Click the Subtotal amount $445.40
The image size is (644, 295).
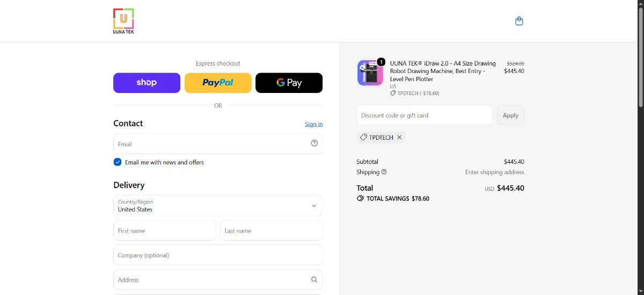point(514,162)
